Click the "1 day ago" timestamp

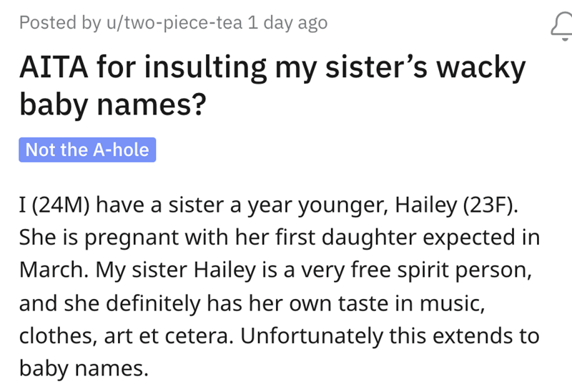pyautogui.click(x=287, y=23)
